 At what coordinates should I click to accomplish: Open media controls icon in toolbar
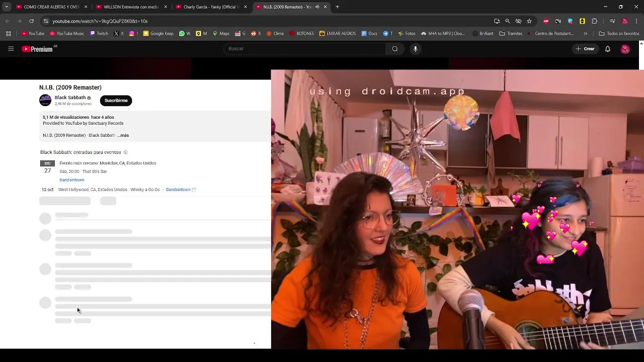tap(612, 21)
